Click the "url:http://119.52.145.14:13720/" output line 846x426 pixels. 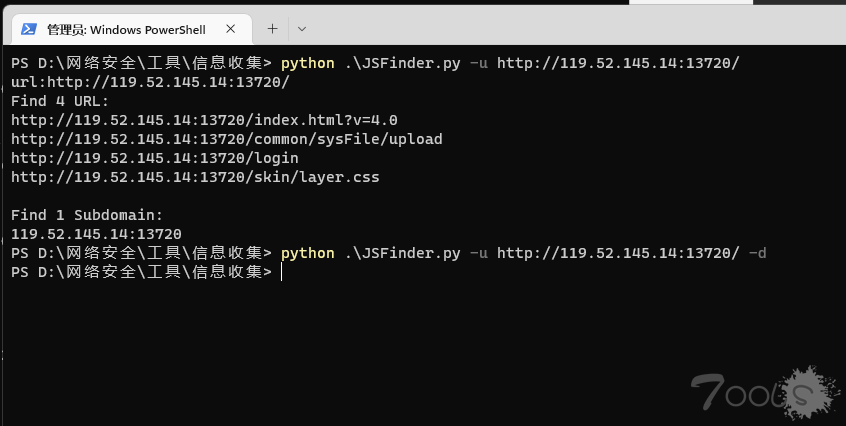[136, 82]
